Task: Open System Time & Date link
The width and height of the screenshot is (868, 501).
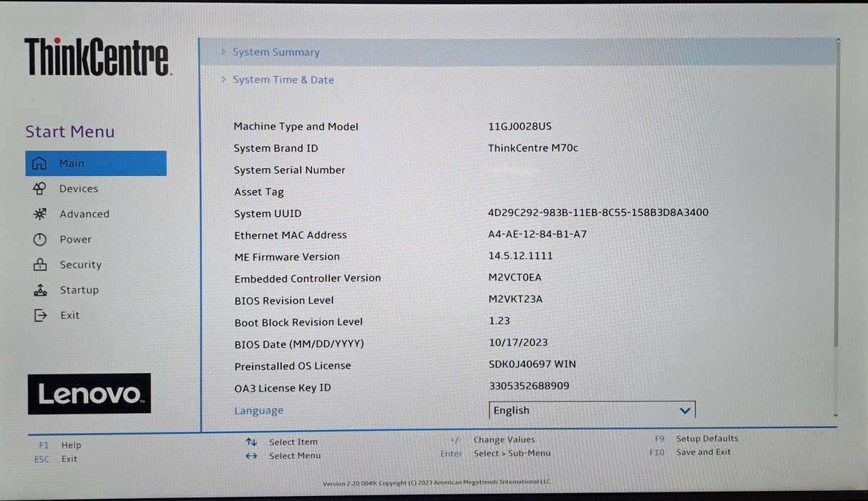Action: [283, 79]
